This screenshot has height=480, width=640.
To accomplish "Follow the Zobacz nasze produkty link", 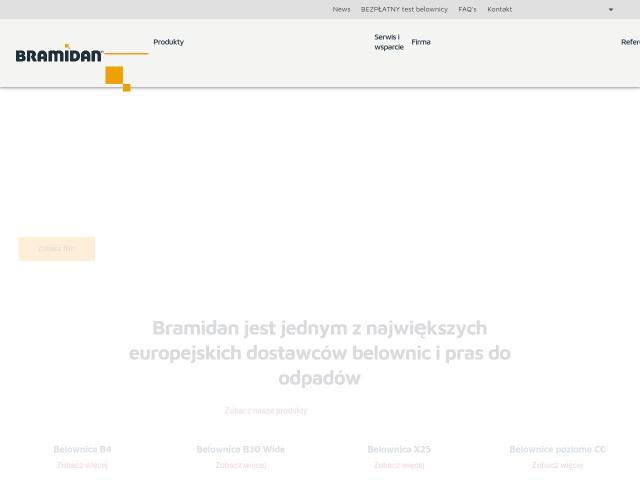I will (266, 411).
